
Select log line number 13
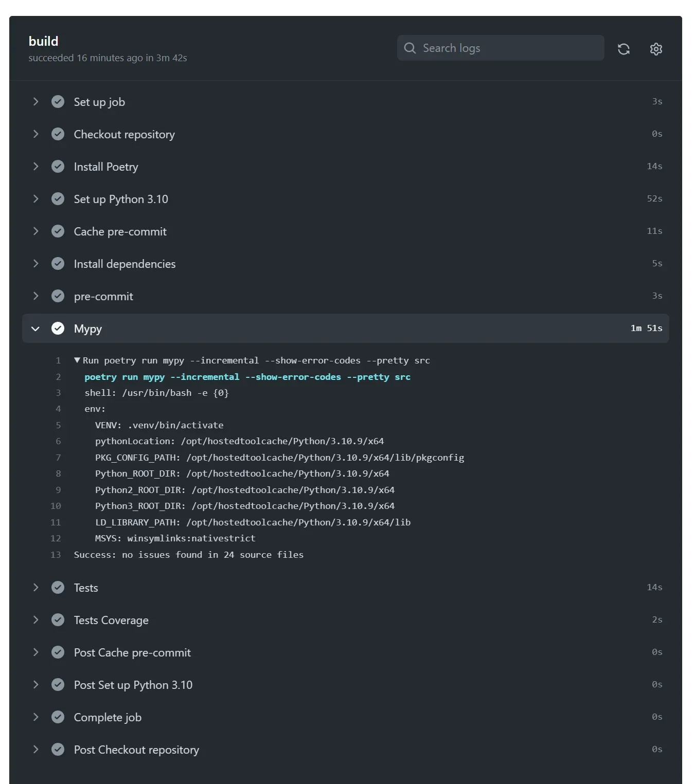click(x=56, y=555)
